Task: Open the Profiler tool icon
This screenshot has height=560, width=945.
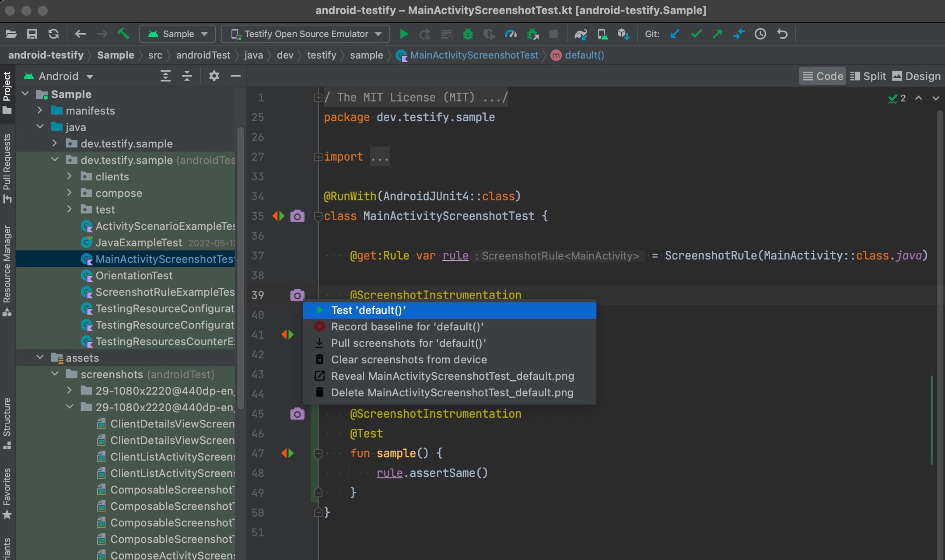Action: [x=511, y=34]
